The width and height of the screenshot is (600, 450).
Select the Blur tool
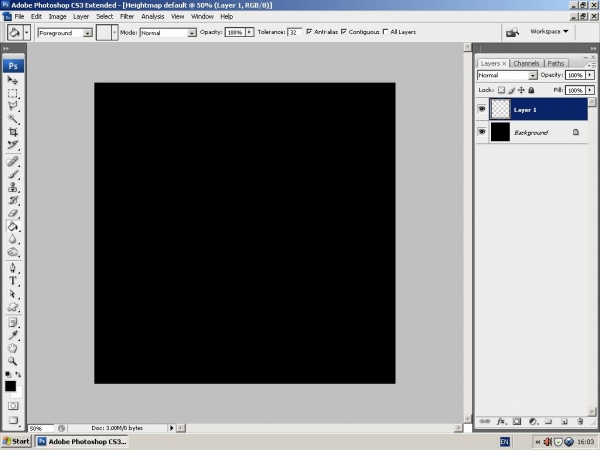(x=13, y=240)
